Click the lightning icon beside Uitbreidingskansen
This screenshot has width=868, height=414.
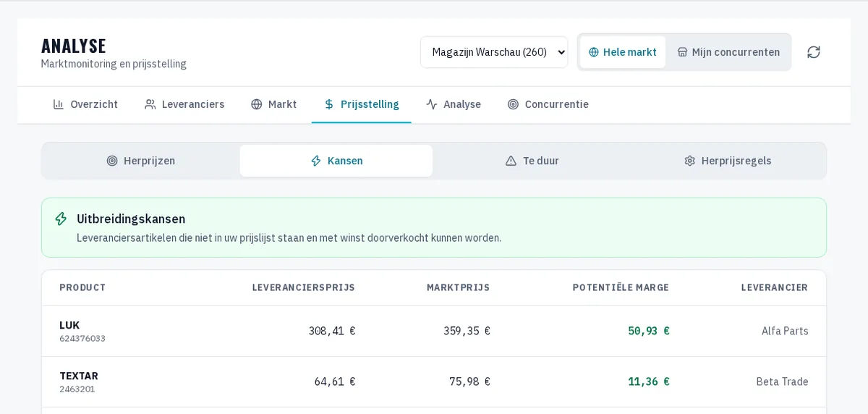61,219
